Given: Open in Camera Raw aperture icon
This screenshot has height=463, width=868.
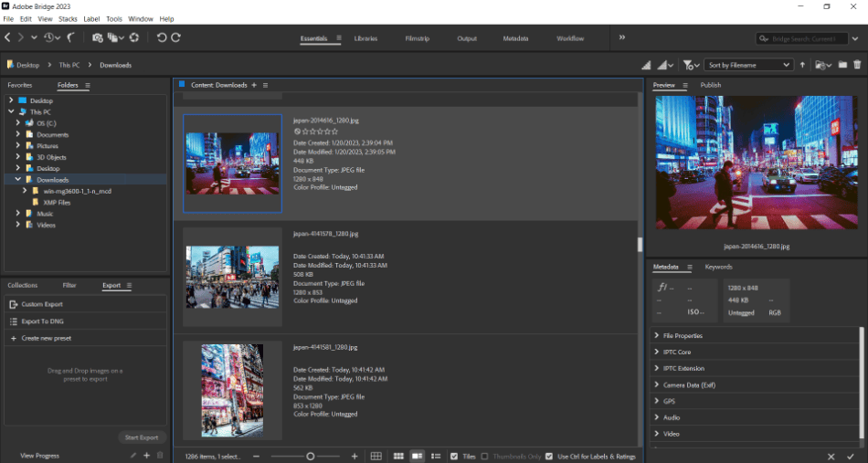Looking at the screenshot, I should click(134, 37).
